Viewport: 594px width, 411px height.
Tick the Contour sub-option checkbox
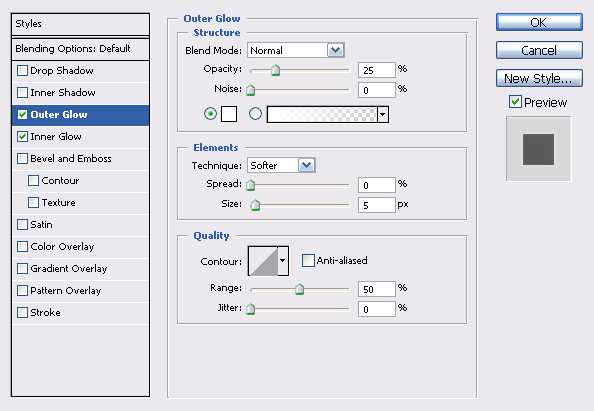coord(33,180)
